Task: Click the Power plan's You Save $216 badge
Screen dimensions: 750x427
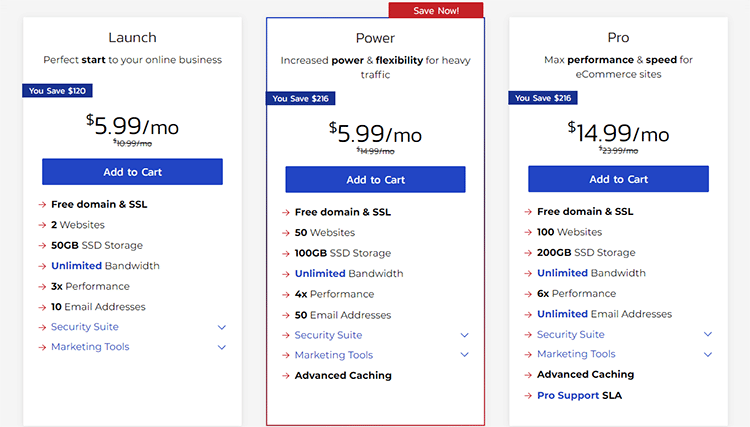Action: (x=300, y=98)
